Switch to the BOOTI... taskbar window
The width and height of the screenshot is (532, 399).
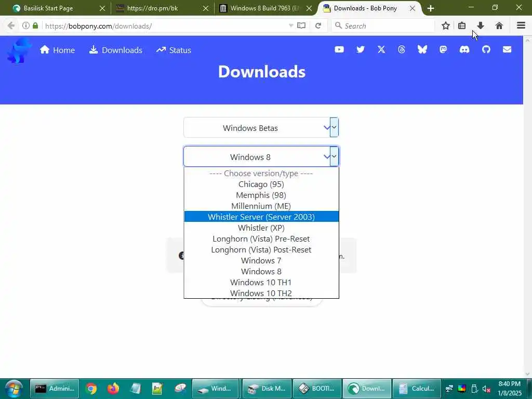point(317,389)
